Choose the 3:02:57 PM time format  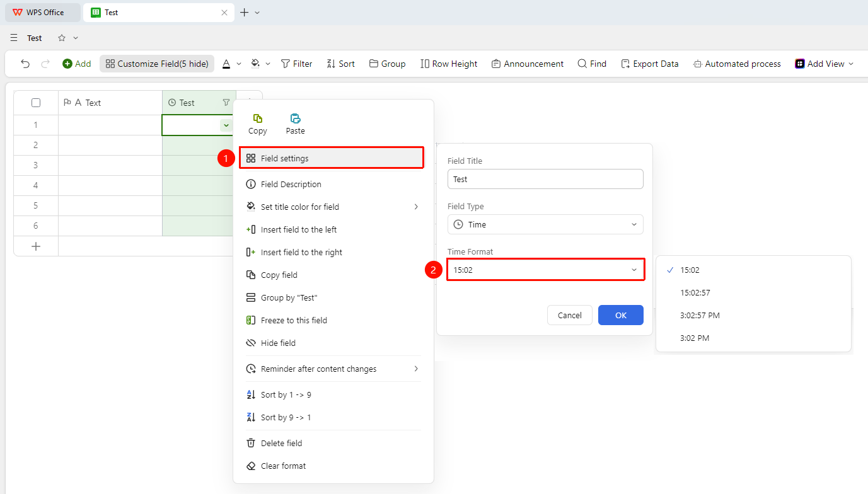tap(753, 315)
